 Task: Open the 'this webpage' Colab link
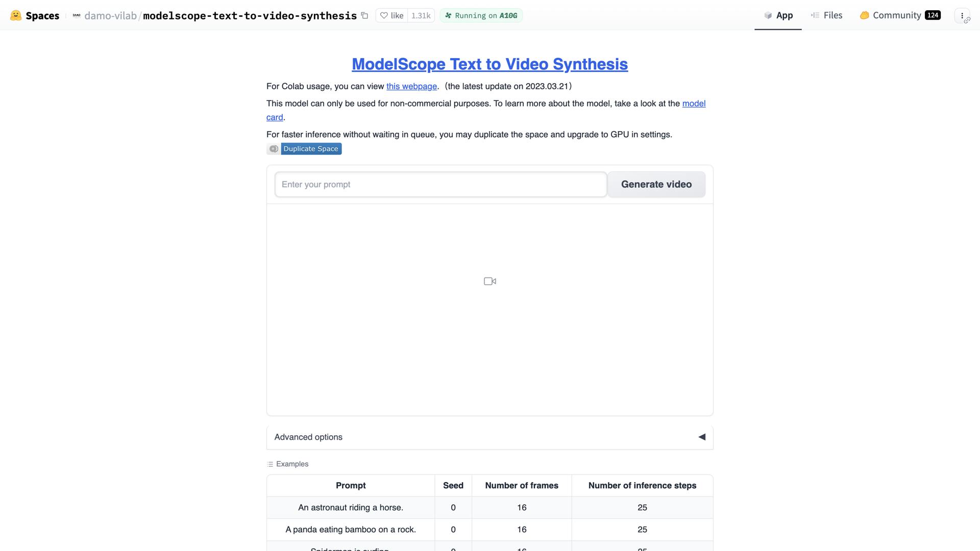tap(411, 86)
